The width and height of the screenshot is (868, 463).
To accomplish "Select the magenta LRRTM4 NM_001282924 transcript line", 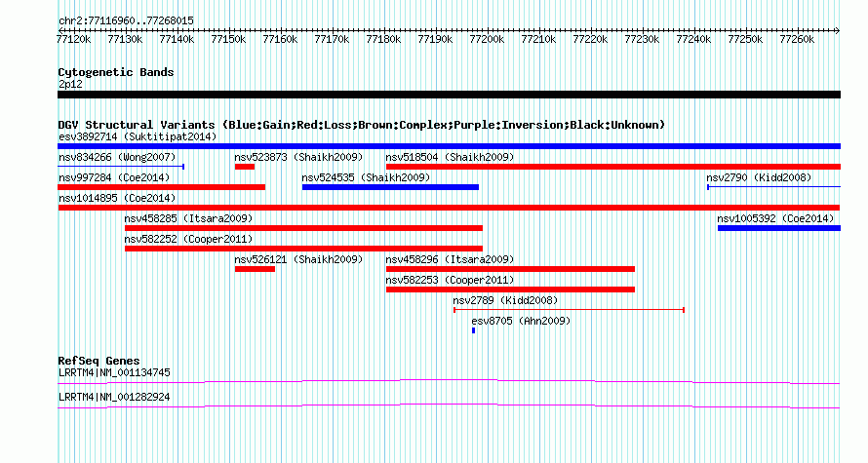I will [x=449, y=406].
